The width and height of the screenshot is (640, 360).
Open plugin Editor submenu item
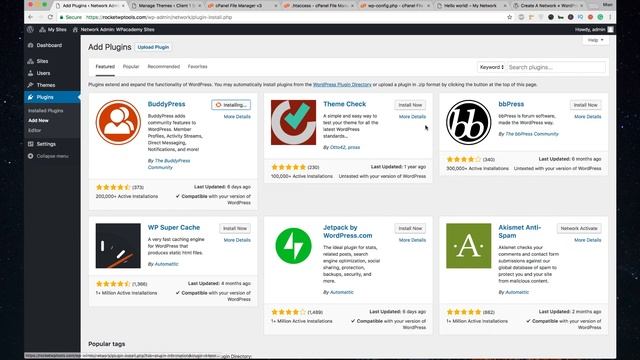[34, 130]
